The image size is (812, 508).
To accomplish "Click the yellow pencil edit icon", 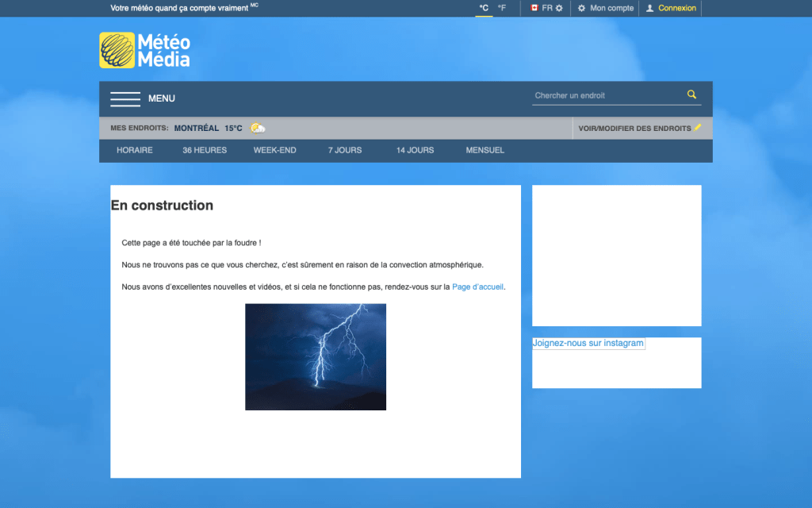I will pos(698,127).
